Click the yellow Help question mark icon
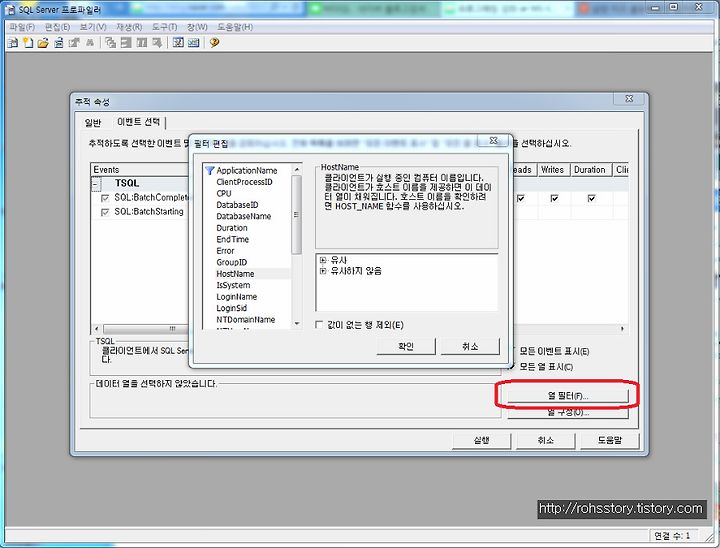This screenshot has width=720, height=548. pyautogui.click(x=214, y=43)
